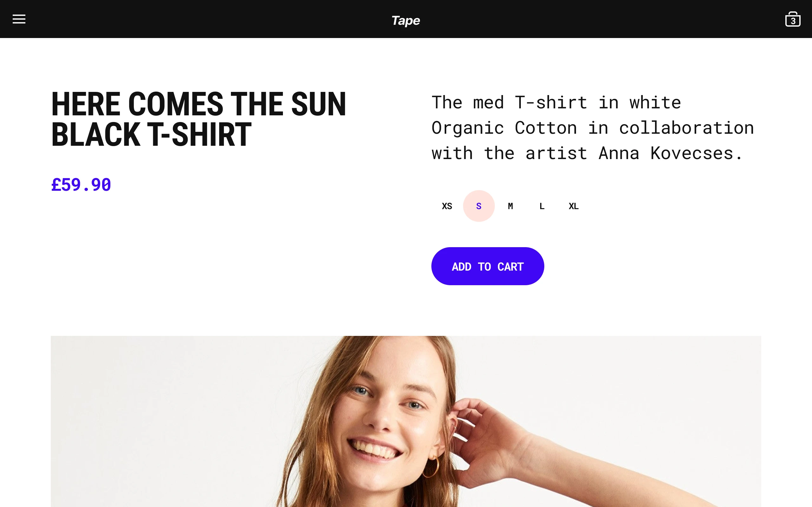Pick size M
The width and height of the screenshot is (812, 507).
point(510,206)
